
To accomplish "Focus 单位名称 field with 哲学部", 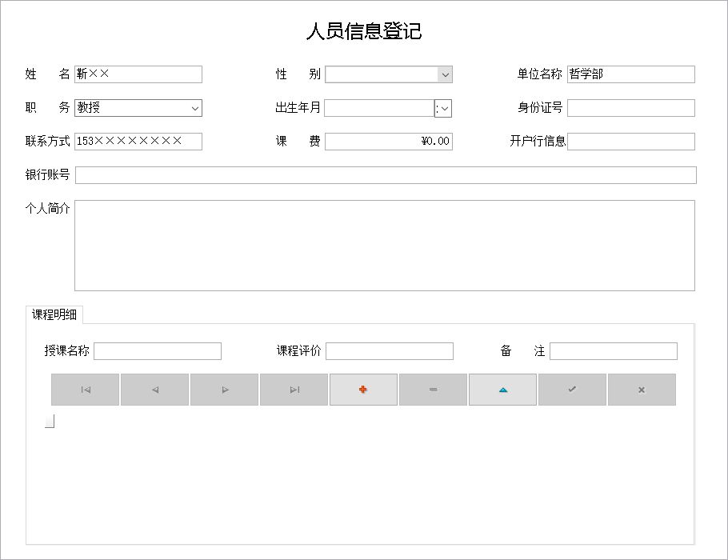I will 631,74.
